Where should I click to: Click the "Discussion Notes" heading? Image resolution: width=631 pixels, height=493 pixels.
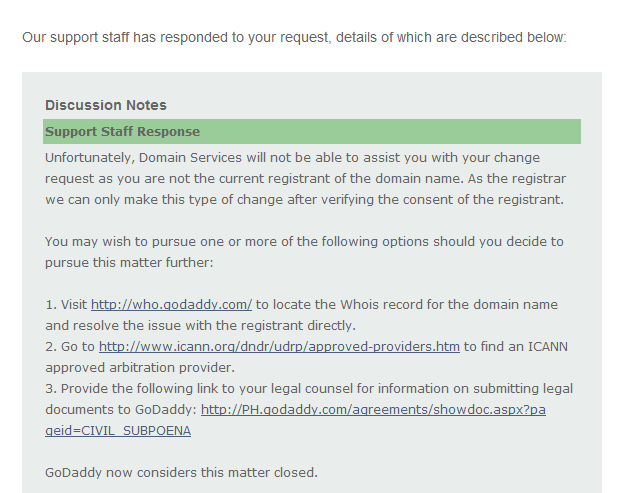click(106, 105)
